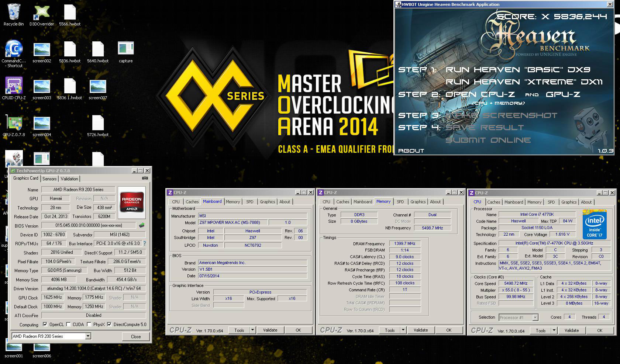Click Tools button in CPU-Z CPU window
The image size is (620, 364).
541,330
